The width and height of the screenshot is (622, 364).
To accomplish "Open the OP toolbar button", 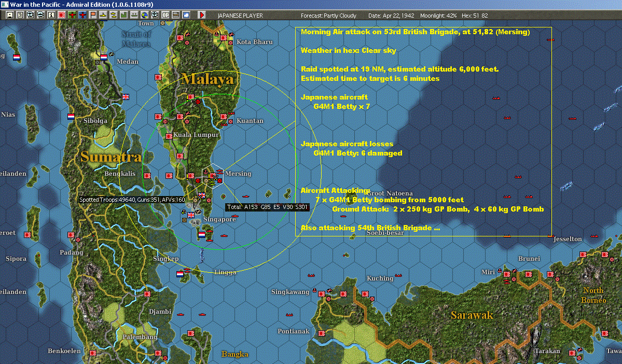I will click(x=165, y=15).
